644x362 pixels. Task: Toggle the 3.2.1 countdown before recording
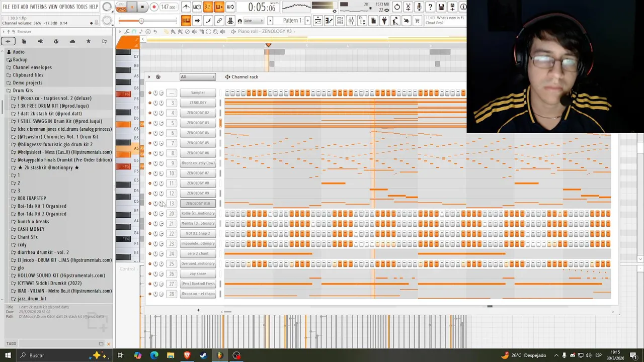click(x=208, y=7)
